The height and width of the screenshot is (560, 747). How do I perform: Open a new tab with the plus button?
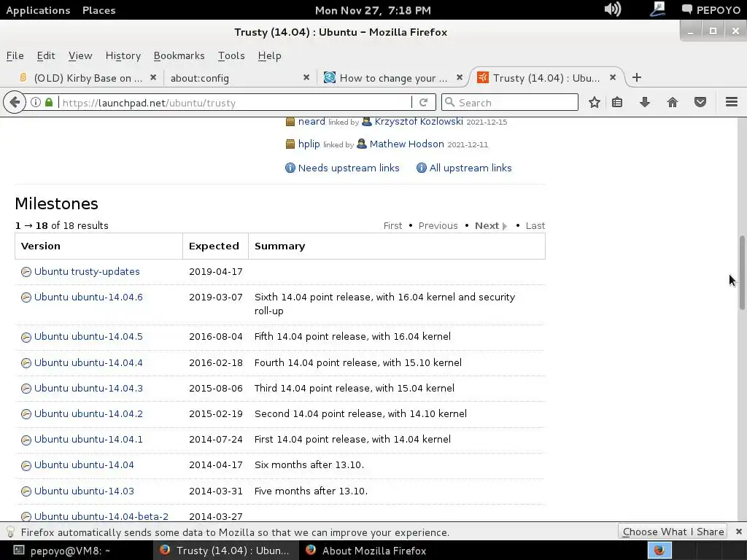pos(636,77)
